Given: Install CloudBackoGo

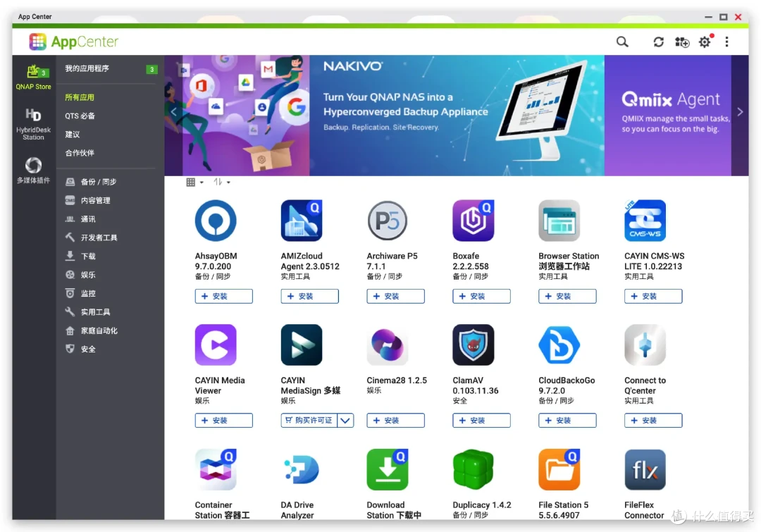Looking at the screenshot, I should pyautogui.click(x=567, y=421).
